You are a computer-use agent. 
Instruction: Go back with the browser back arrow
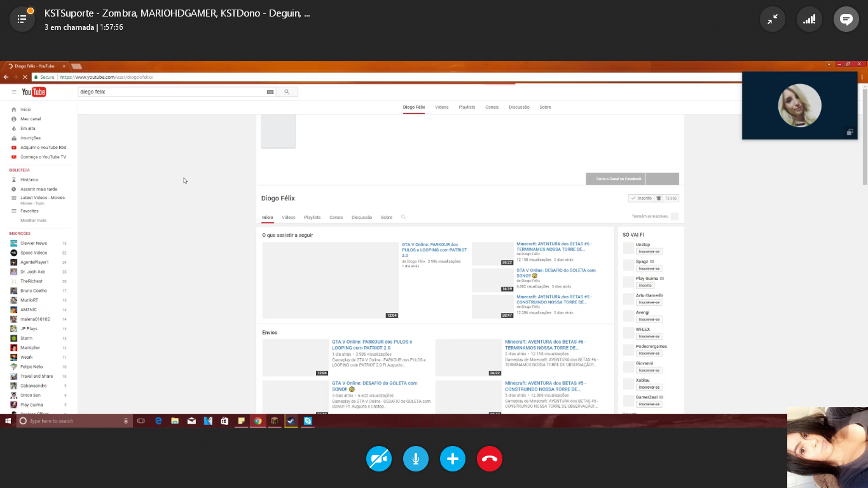pos(6,77)
